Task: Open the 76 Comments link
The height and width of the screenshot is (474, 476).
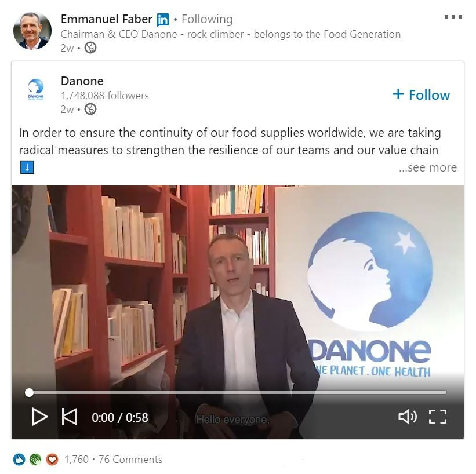Action: click(130, 460)
